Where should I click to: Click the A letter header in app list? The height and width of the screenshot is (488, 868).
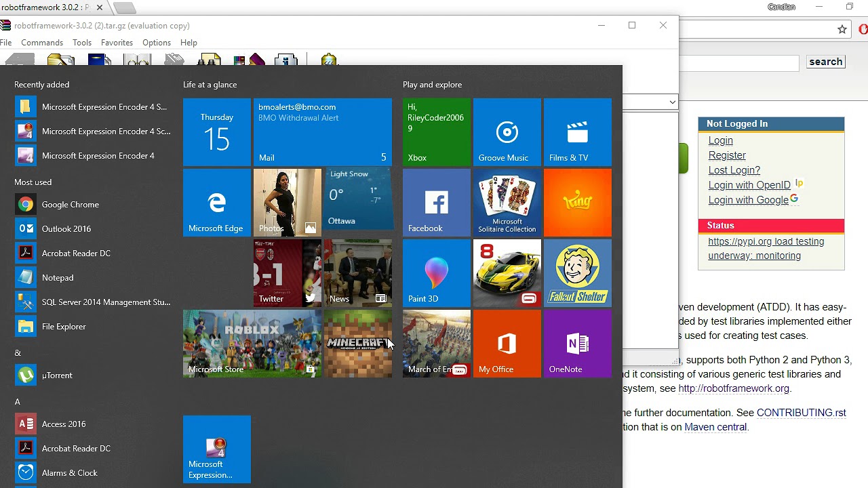(x=18, y=402)
